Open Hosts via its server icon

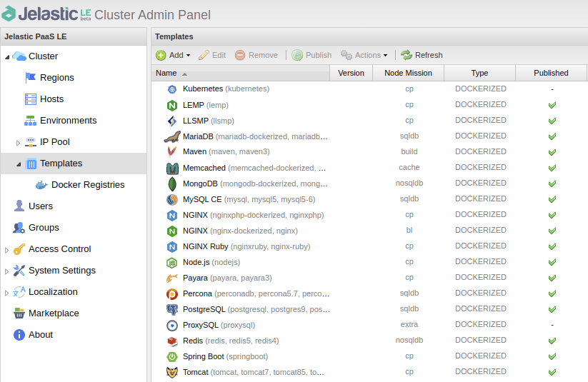[31, 99]
